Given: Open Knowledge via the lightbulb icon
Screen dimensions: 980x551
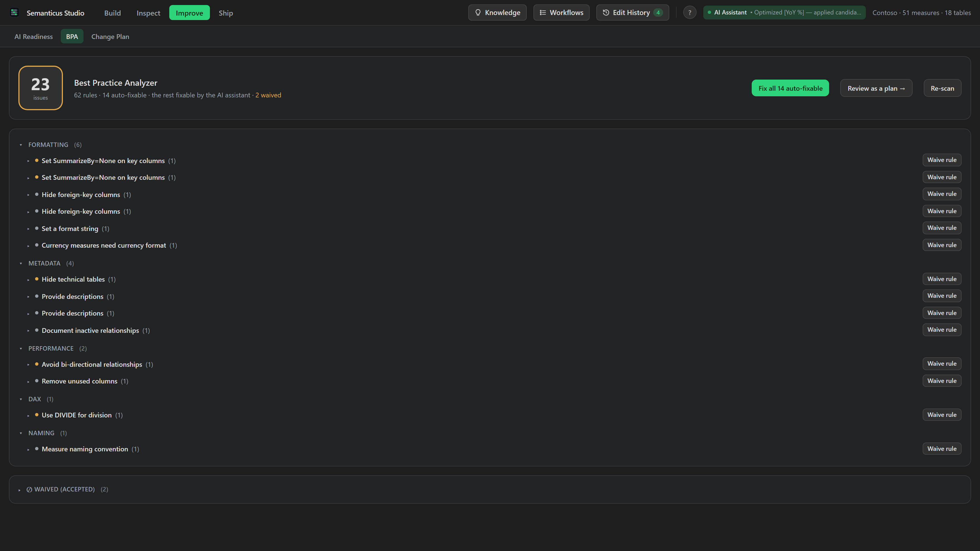Looking at the screenshot, I should 478,13.
